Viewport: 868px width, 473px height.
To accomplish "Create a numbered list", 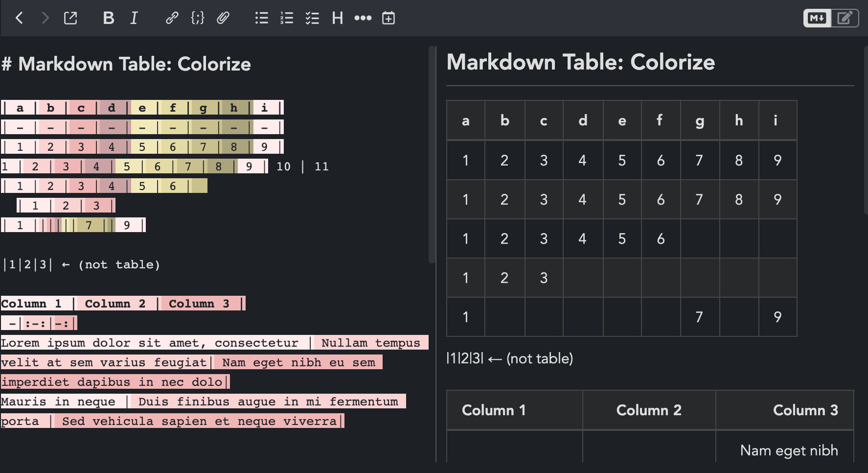I will [x=286, y=18].
